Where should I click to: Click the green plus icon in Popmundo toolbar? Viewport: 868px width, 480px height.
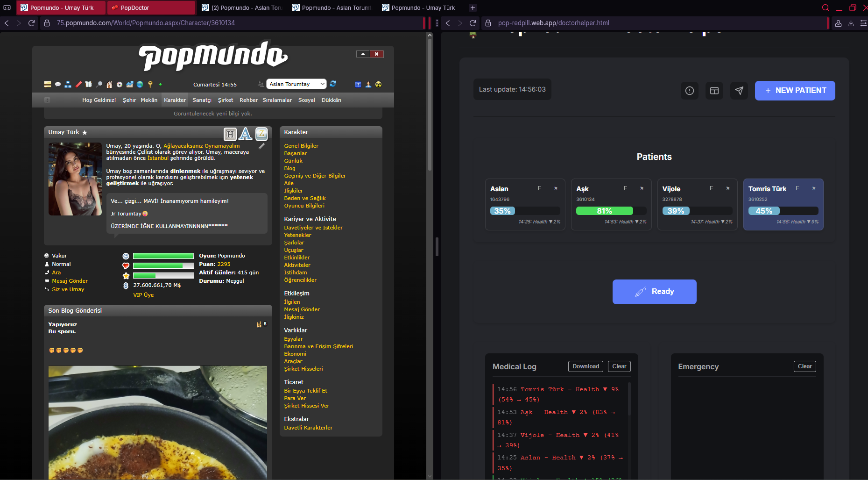[160, 85]
